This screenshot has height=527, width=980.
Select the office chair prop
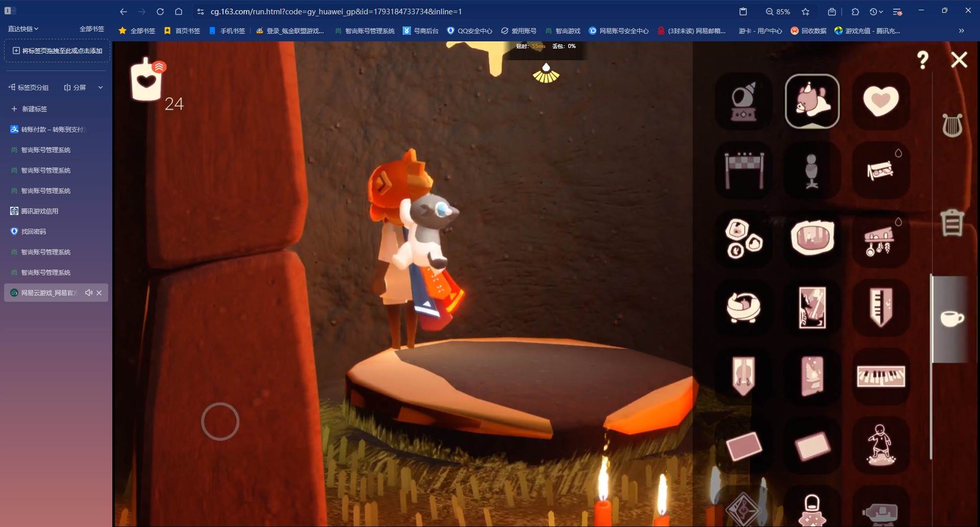[x=812, y=170]
